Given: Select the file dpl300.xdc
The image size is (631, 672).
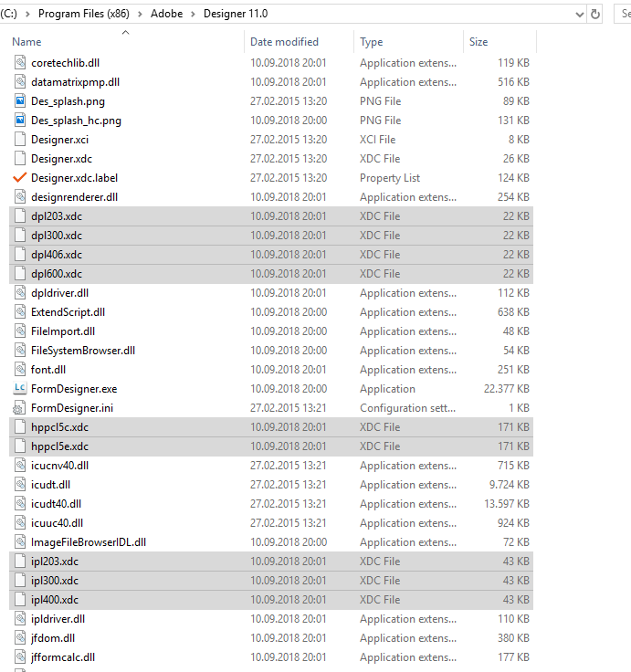Looking at the screenshot, I should click(x=271, y=236).
